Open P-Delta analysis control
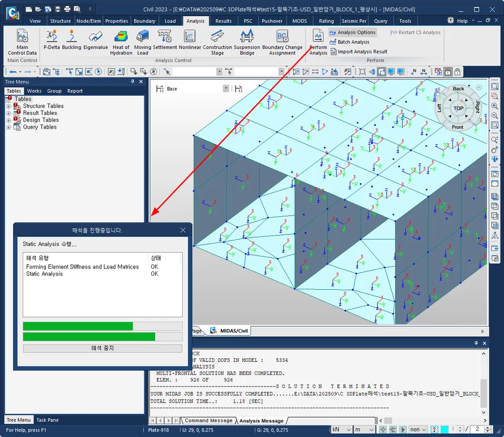Screen dimensions: 504x437 (x=52, y=39)
